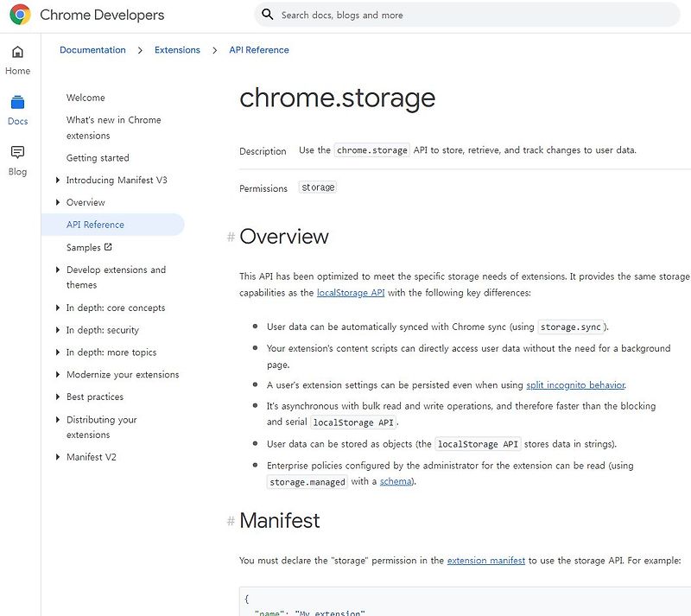Open the Blog from the left rail
The image size is (691, 616).
coord(17,161)
